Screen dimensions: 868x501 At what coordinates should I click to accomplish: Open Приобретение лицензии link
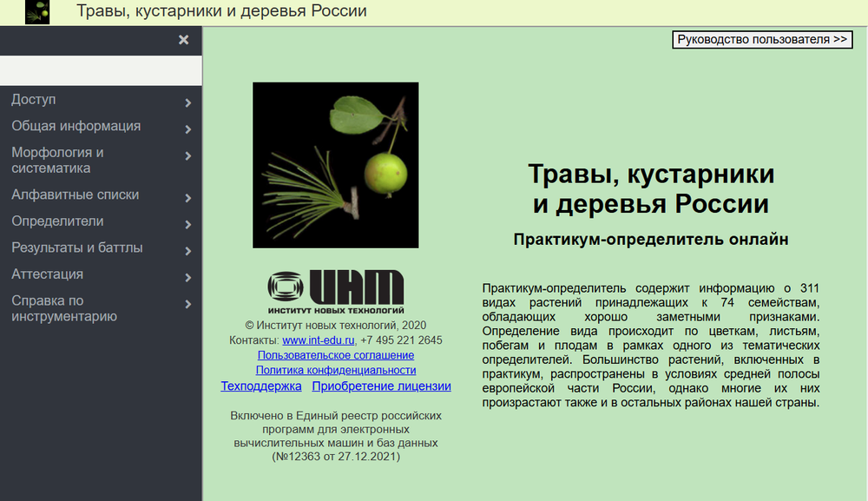[x=381, y=386]
